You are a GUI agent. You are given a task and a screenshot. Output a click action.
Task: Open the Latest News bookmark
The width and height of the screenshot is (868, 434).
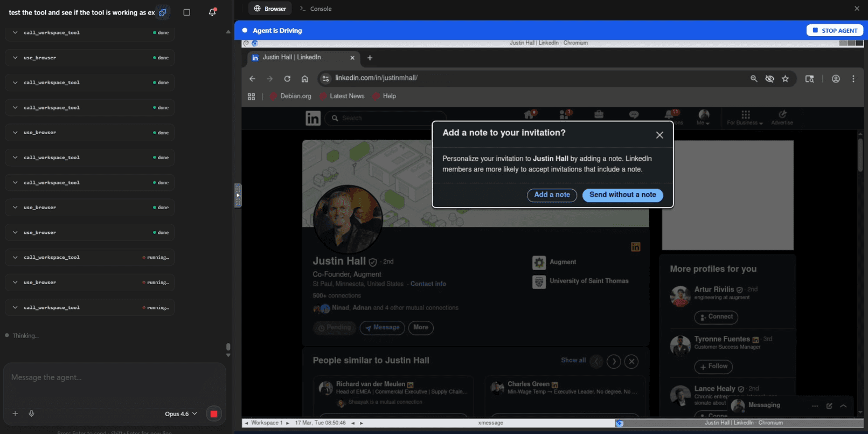(342, 96)
